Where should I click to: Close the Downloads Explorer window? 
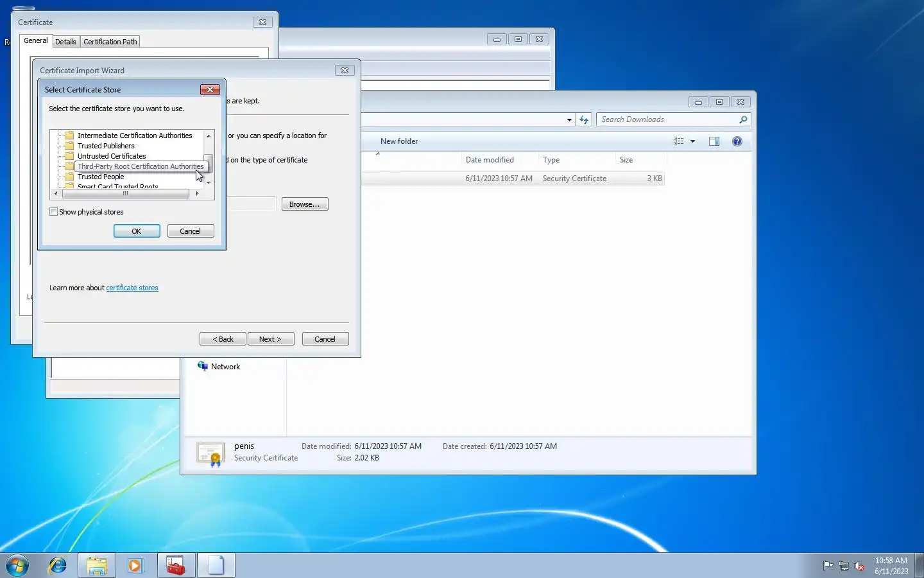tap(740, 102)
